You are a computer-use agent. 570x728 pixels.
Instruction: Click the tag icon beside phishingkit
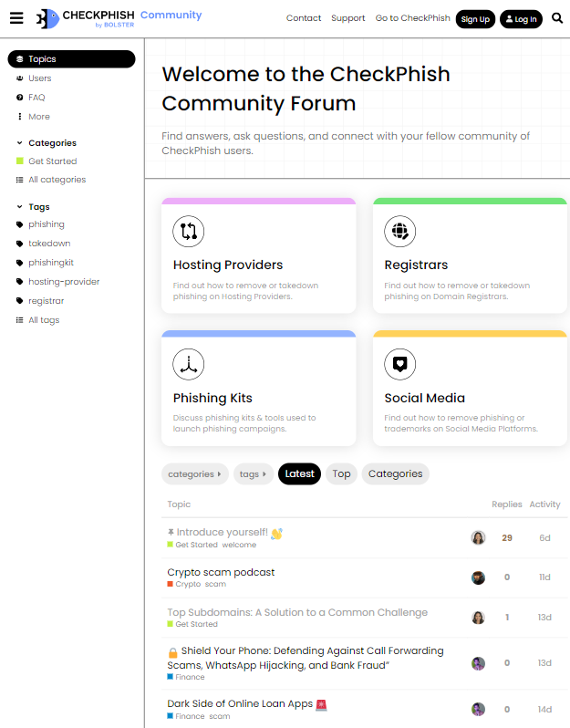[x=19, y=263]
